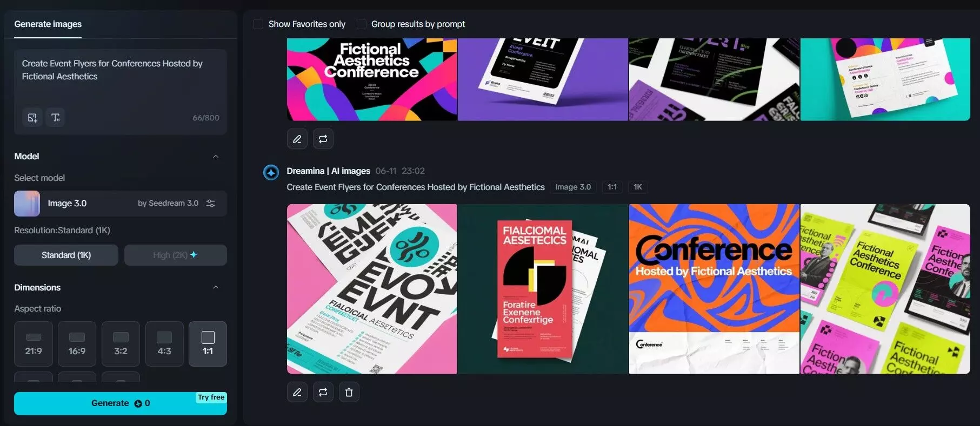Screen dimensions: 980x426
Task: Choose the 16:9 aspect ratio
Action: (77, 344)
